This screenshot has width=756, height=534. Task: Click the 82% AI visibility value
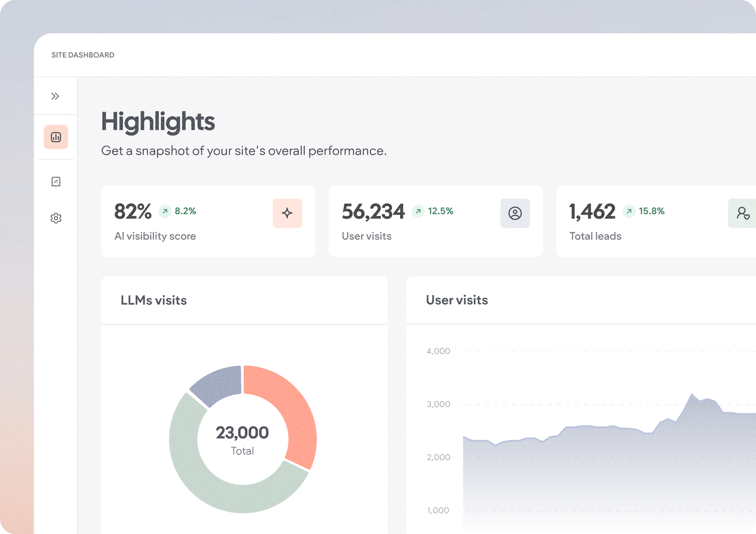[x=133, y=211]
